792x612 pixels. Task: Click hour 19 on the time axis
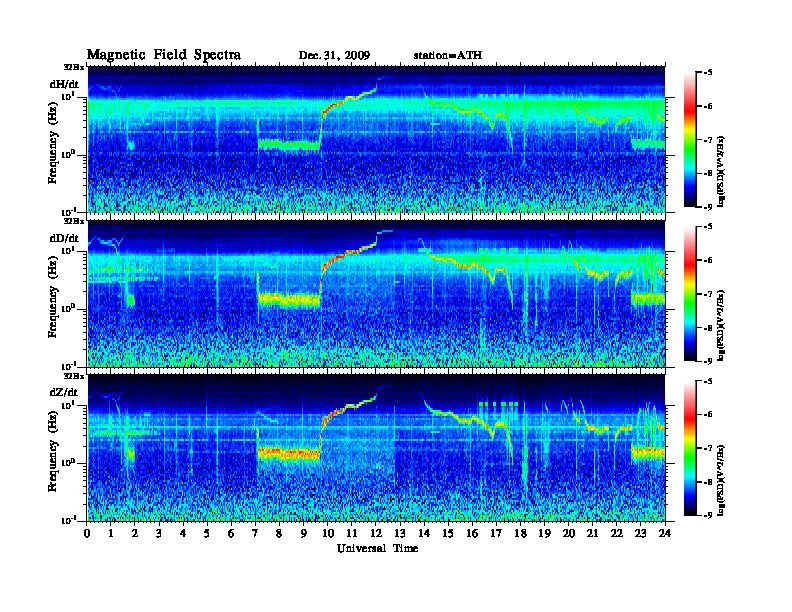tap(544, 533)
